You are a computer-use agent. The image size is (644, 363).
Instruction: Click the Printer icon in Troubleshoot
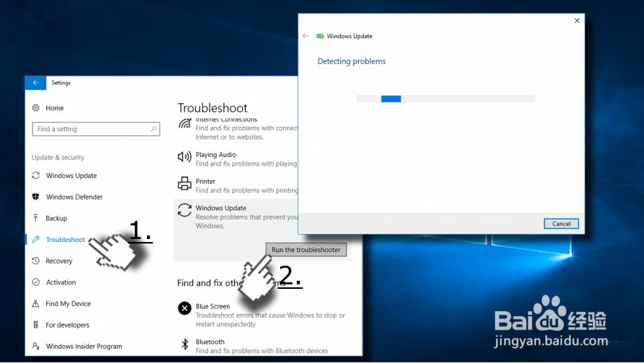184,184
